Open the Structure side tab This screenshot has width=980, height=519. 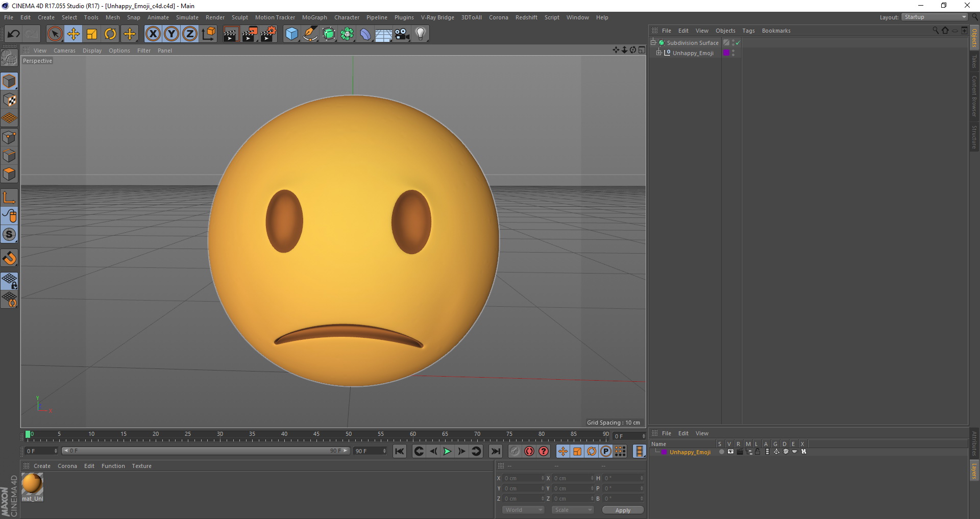[974, 137]
